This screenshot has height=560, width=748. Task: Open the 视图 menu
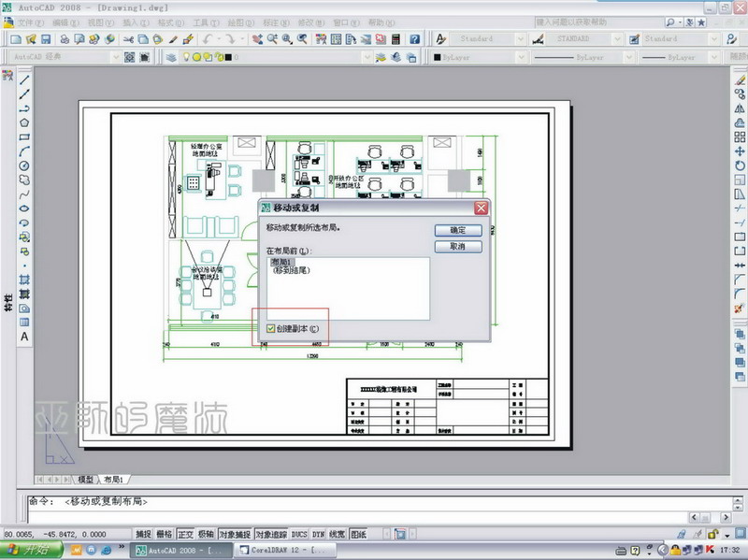101,22
